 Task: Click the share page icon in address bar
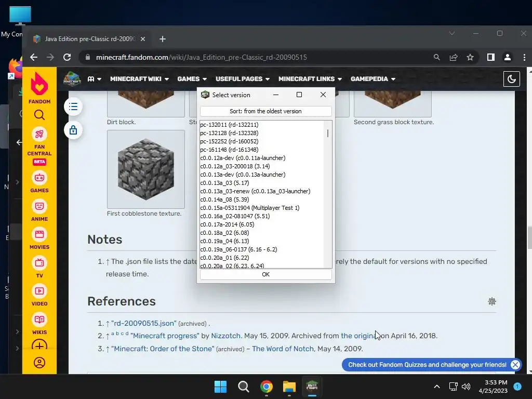tap(454, 57)
